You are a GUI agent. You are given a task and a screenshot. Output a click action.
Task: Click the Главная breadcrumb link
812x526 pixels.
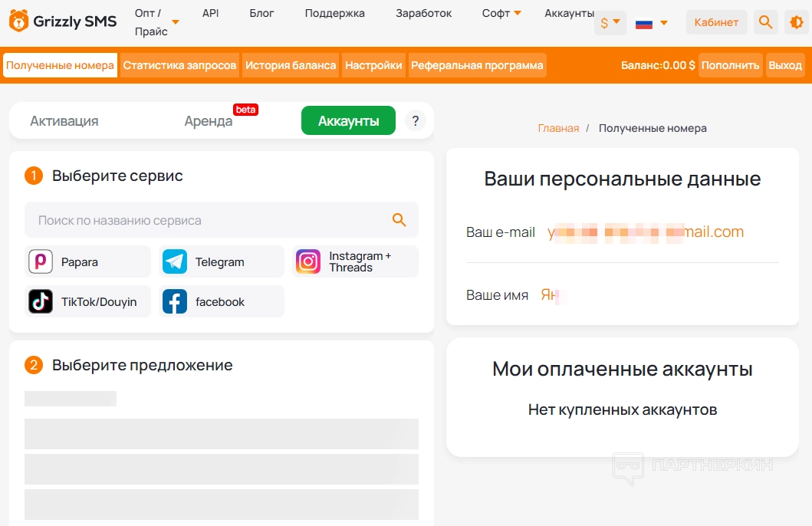tap(558, 128)
